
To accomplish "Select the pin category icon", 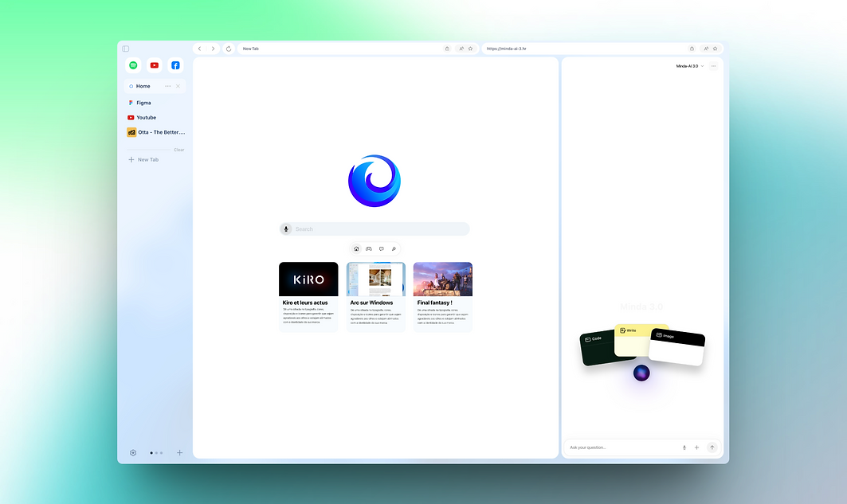I will click(394, 248).
